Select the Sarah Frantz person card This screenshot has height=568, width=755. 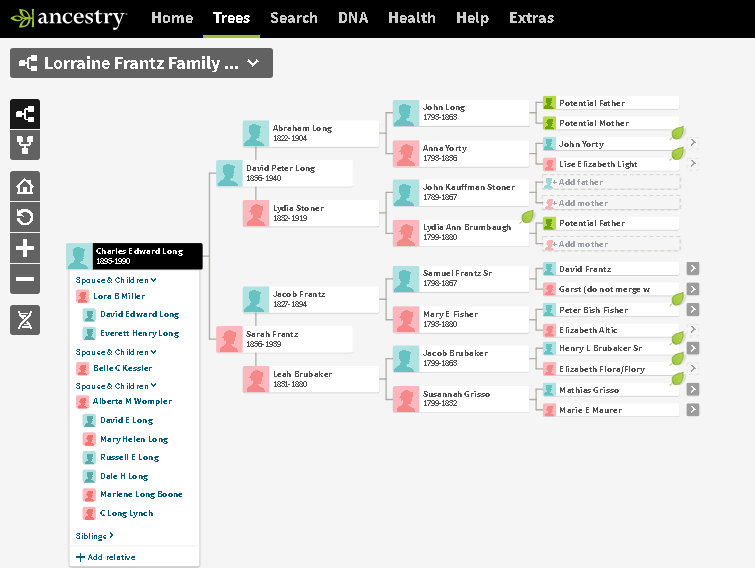285,339
